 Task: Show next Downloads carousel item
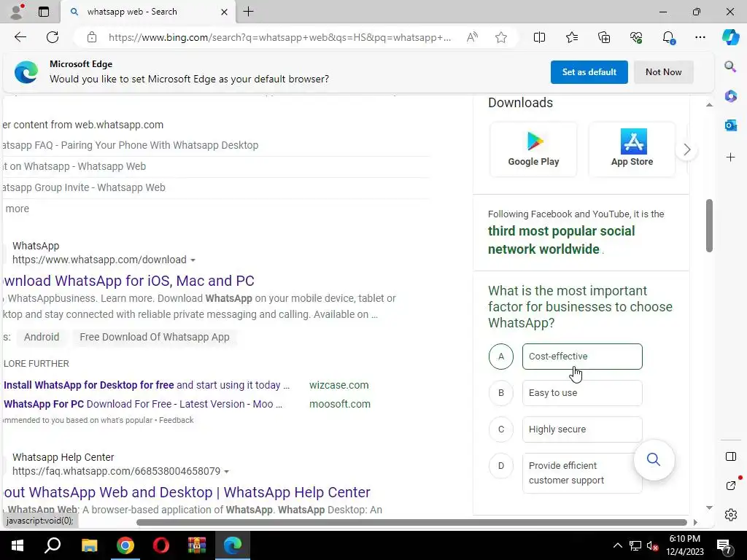click(x=686, y=149)
